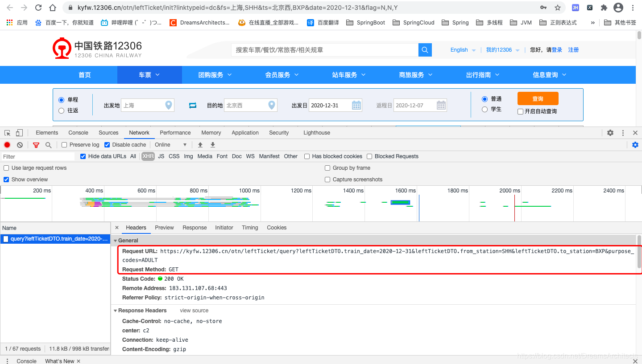This screenshot has height=364, width=642.
Task: Toggle Disable cache checkbox
Action: pyautogui.click(x=107, y=145)
